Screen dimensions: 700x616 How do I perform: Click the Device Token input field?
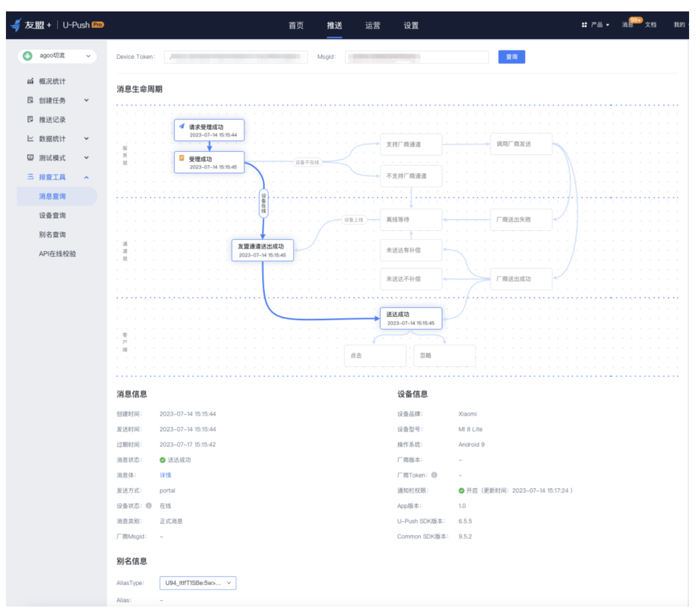tap(236, 57)
